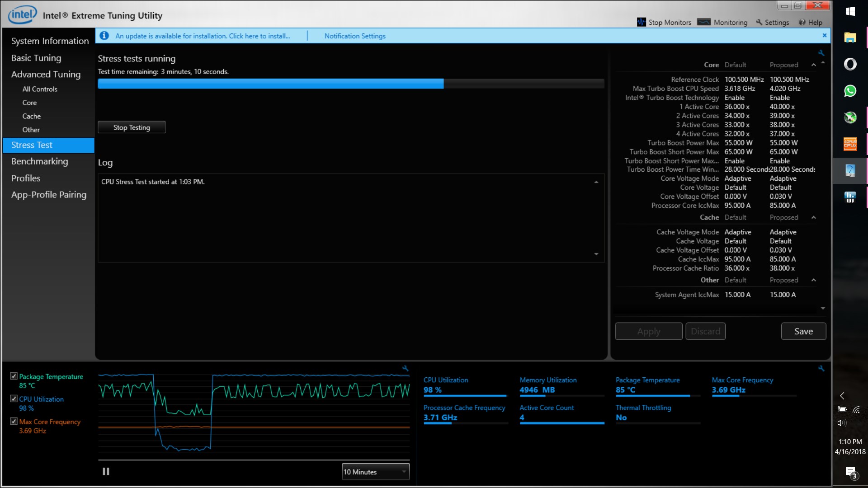Select Core under Advanced Tuning
This screenshot has height=488, width=868.
click(29, 103)
